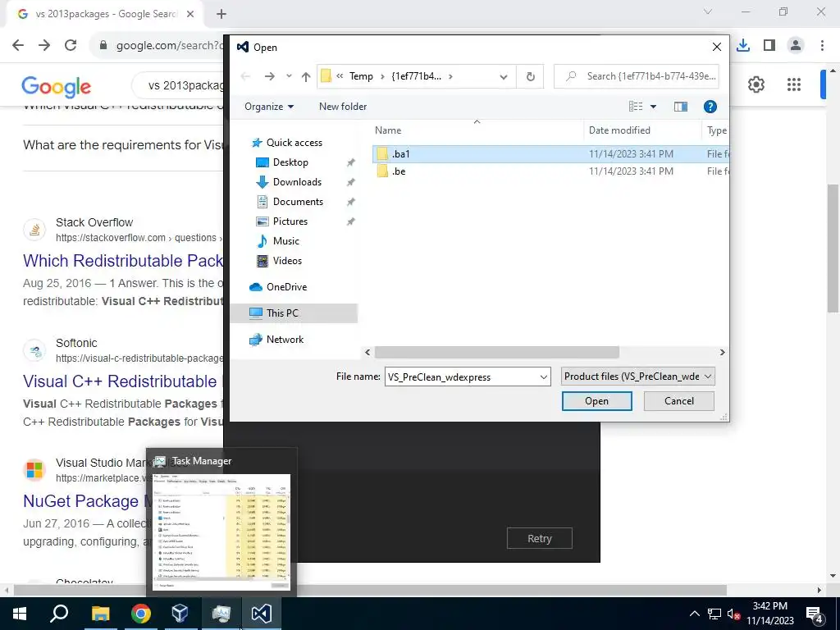Refresh the folder listing

531,76
